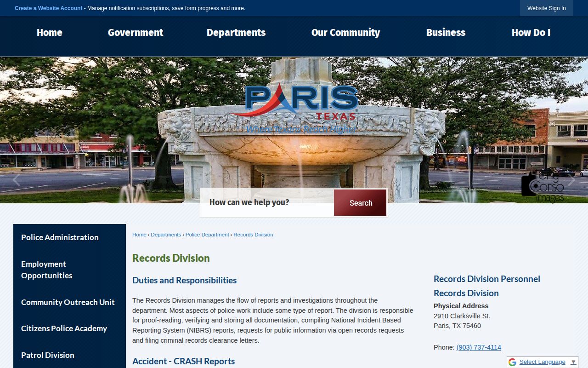The image size is (588, 368).
Task: Click the red Search button
Action: point(360,203)
